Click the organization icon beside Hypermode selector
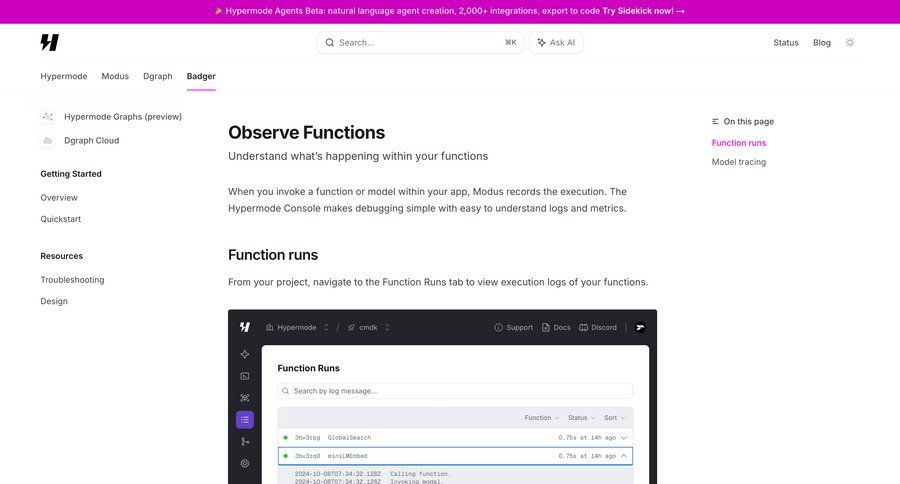 [270, 327]
